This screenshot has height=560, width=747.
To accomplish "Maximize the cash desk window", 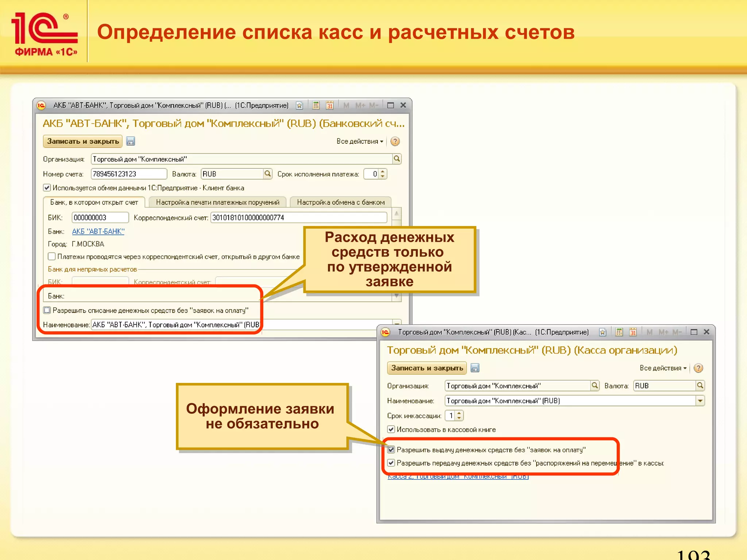I will click(x=694, y=332).
